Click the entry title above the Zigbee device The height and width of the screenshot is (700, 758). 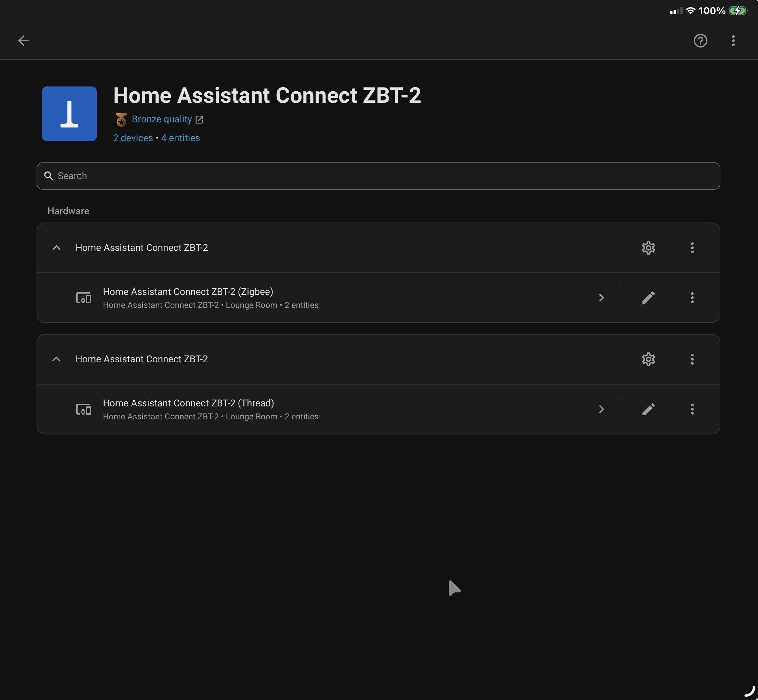point(142,248)
